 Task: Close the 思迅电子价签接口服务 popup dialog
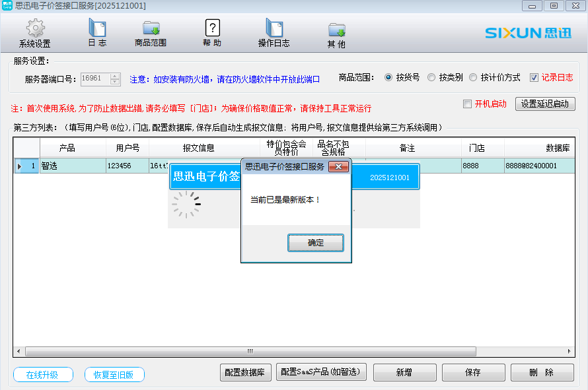click(338, 167)
